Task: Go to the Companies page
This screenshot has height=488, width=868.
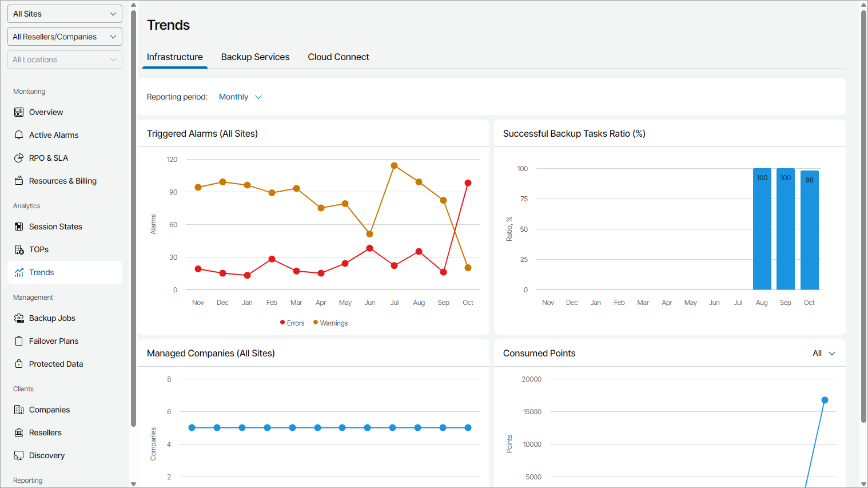Action: click(x=49, y=410)
